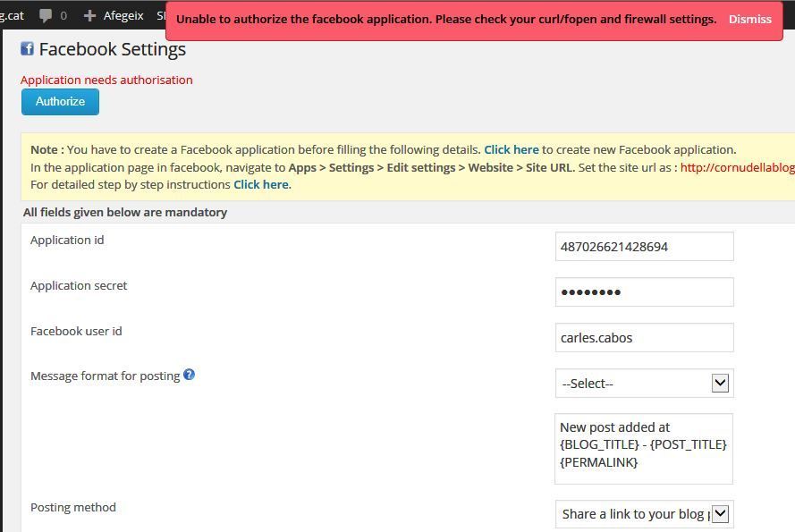
Task: Click the plus icon next to Afegeix
Action: [x=89, y=16]
